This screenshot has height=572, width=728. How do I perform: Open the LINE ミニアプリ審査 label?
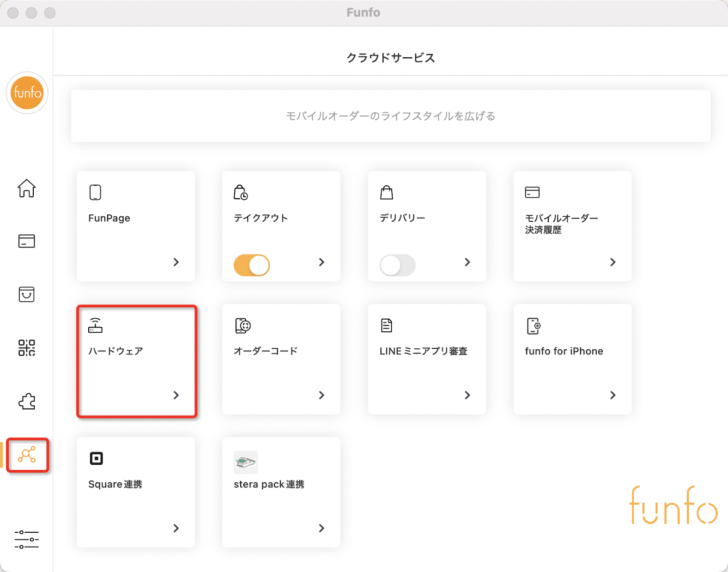tap(424, 351)
